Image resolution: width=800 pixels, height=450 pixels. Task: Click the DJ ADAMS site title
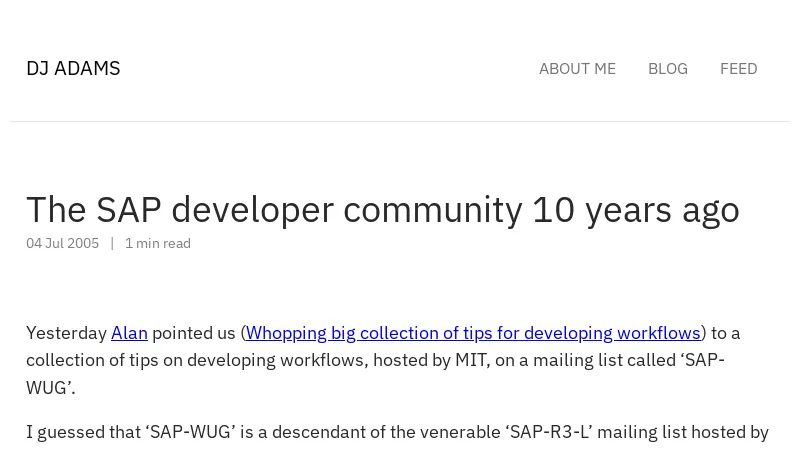[73, 68]
